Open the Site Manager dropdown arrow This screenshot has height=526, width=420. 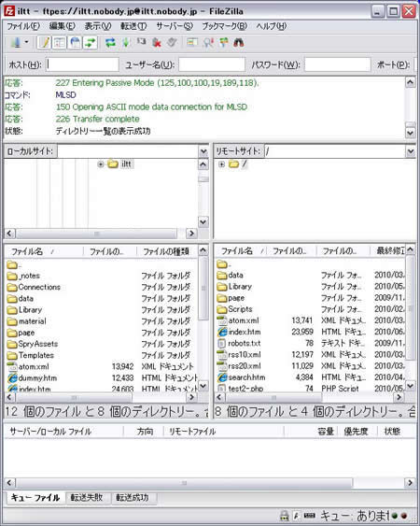pos(26,43)
